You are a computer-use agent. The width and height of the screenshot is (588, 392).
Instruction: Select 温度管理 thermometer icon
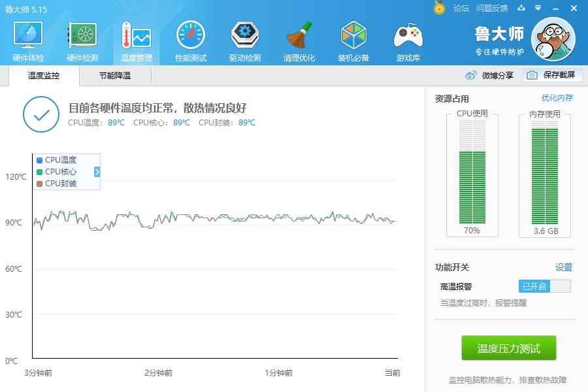136,35
